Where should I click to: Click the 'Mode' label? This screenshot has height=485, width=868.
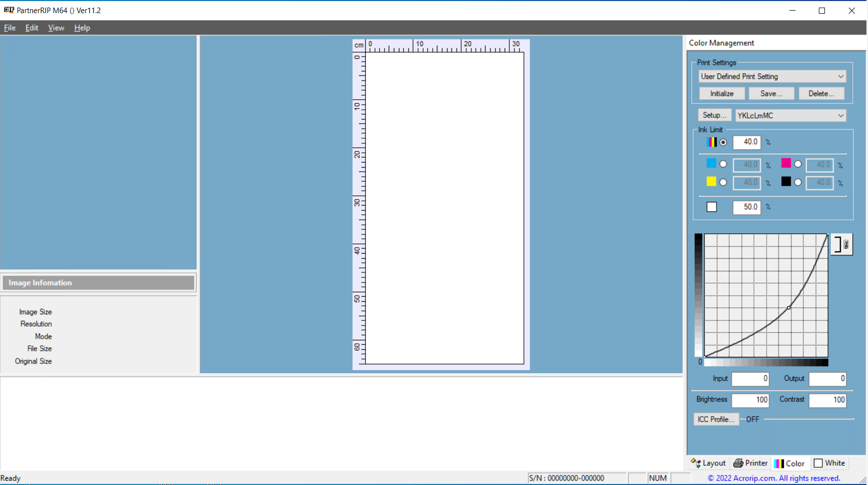(43, 336)
